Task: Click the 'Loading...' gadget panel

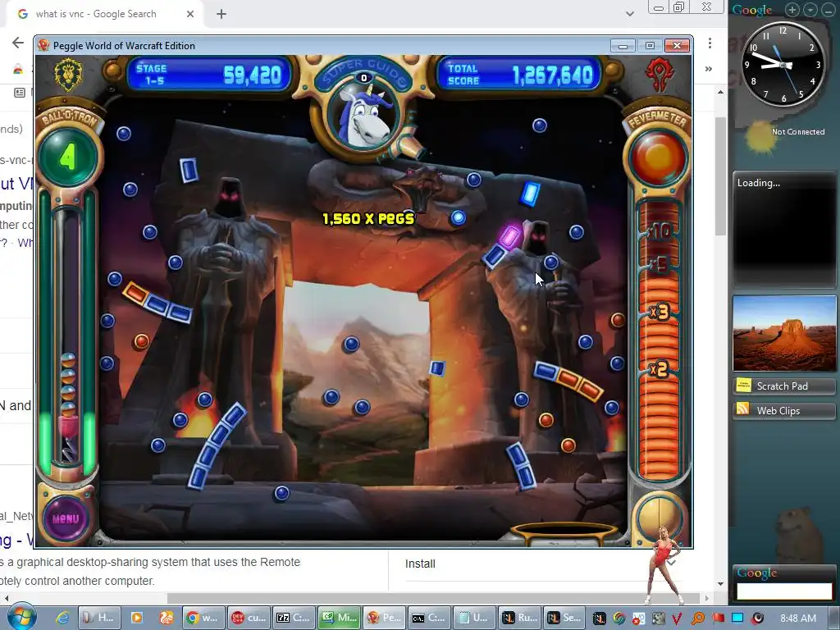Action: (784, 228)
